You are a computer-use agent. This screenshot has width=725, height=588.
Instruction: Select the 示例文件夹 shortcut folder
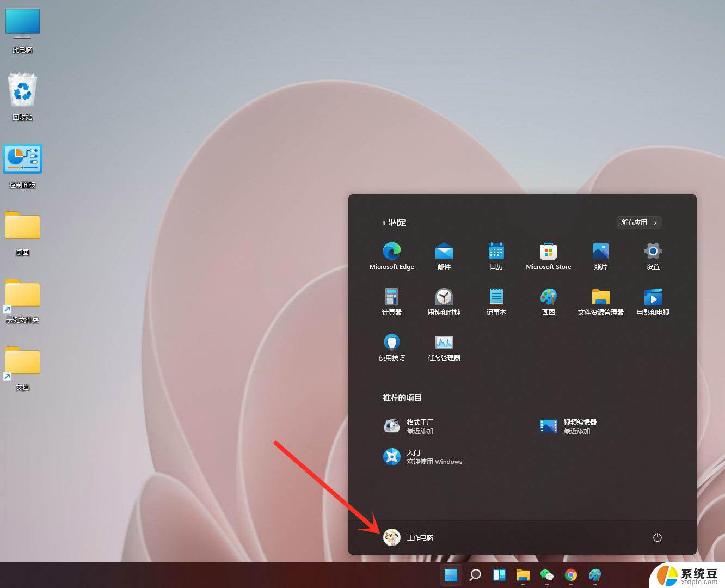coord(22,302)
